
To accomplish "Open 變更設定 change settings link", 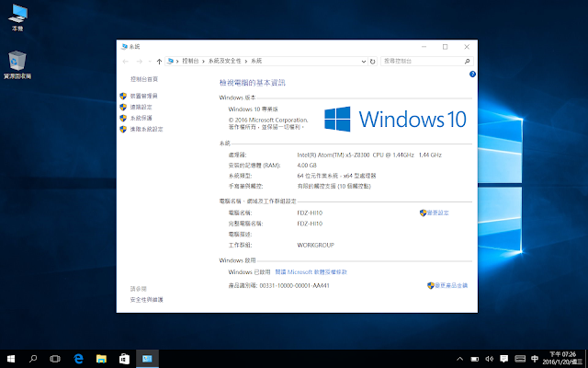I will [437, 213].
